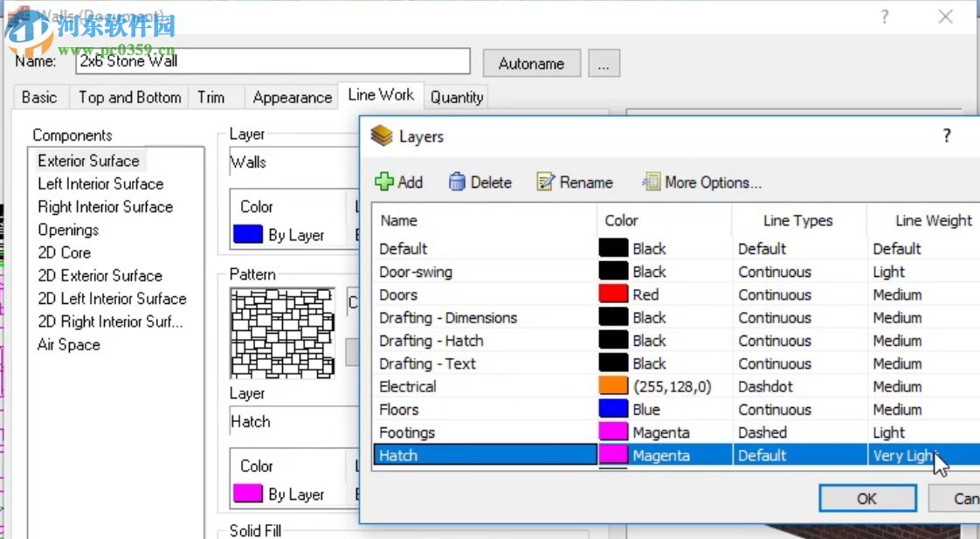Click the ellipsis button beside Autoname
Viewport: 980px width, 539px height.
604,63
